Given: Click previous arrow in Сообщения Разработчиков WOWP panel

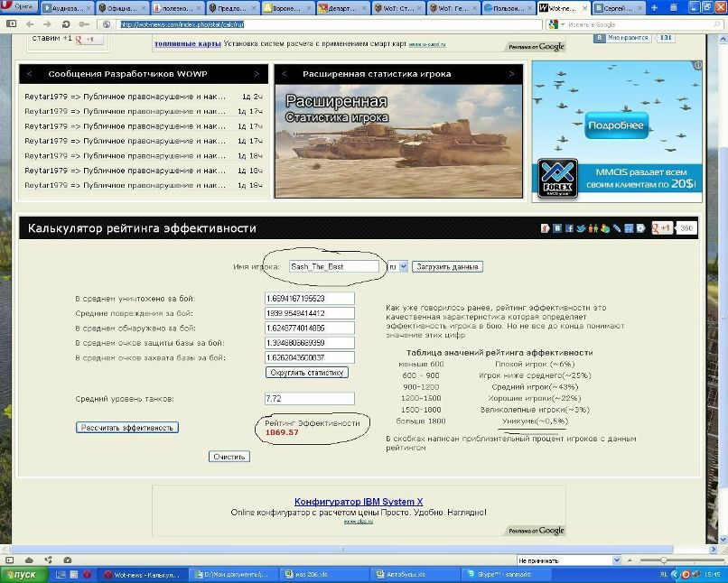Looking at the screenshot, I should pyautogui.click(x=30, y=74).
